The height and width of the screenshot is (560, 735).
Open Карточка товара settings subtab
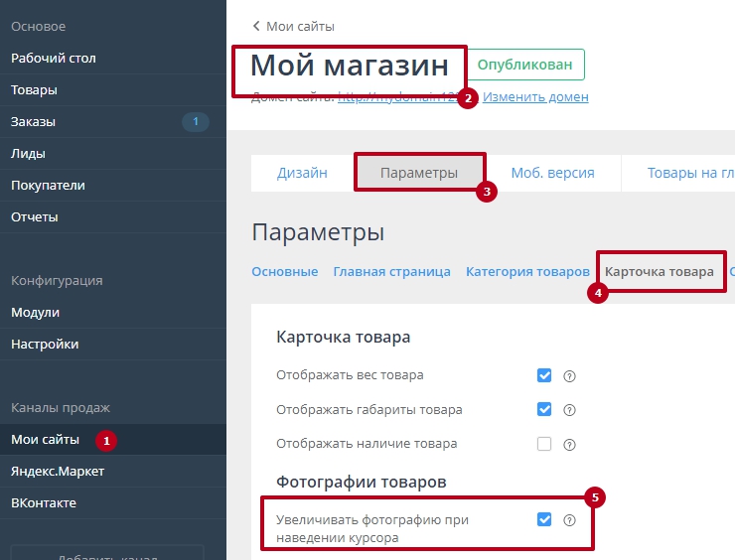tap(659, 271)
